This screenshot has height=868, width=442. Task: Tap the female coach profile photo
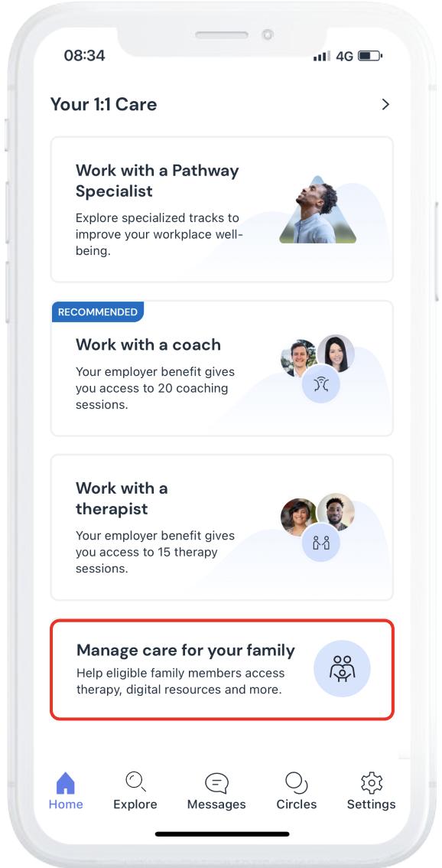[x=336, y=353]
